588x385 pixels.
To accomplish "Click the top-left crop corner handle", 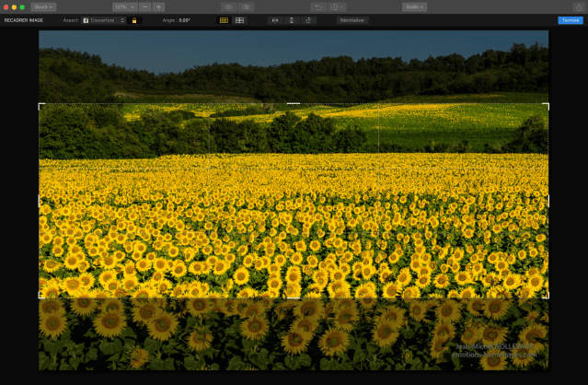I will (x=40, y=105).
